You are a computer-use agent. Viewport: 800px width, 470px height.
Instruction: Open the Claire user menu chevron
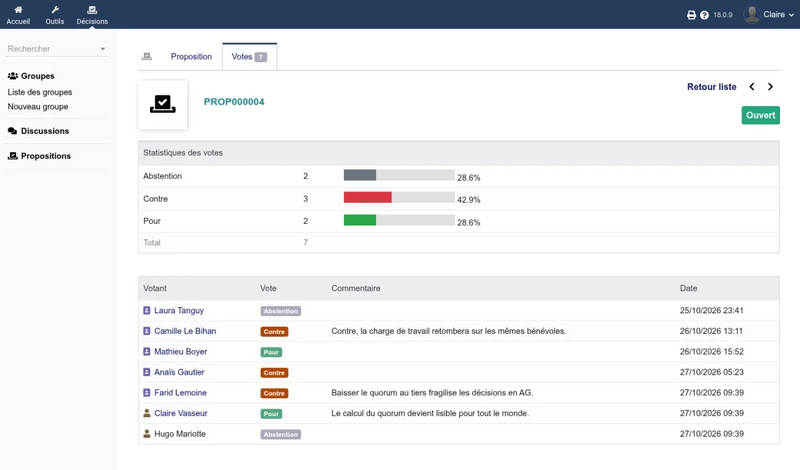tap(791, 15)
